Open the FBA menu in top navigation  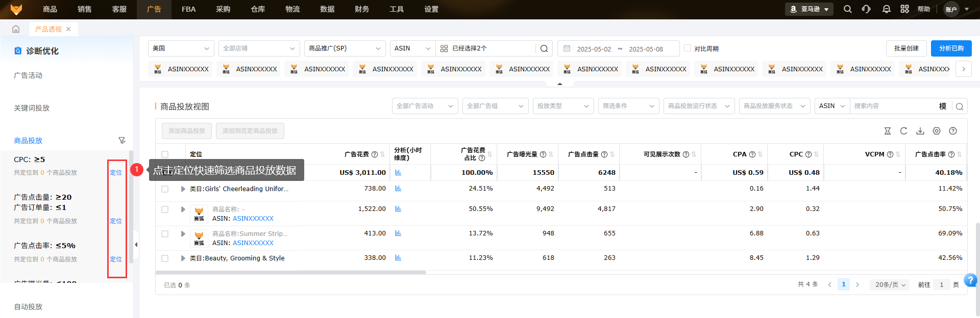pyautogui.click(x=188, y=9)
